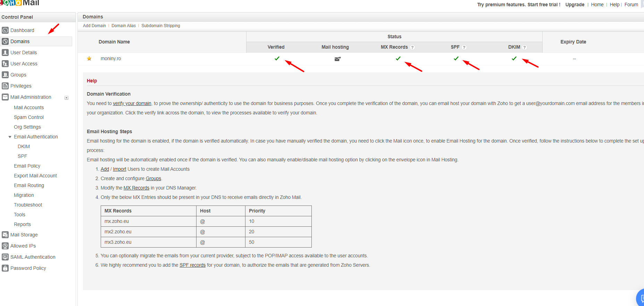Image resolution: width=644 pixels, height=306 pixels.
Task: Click the User Access icon
Action: point(5,64)
